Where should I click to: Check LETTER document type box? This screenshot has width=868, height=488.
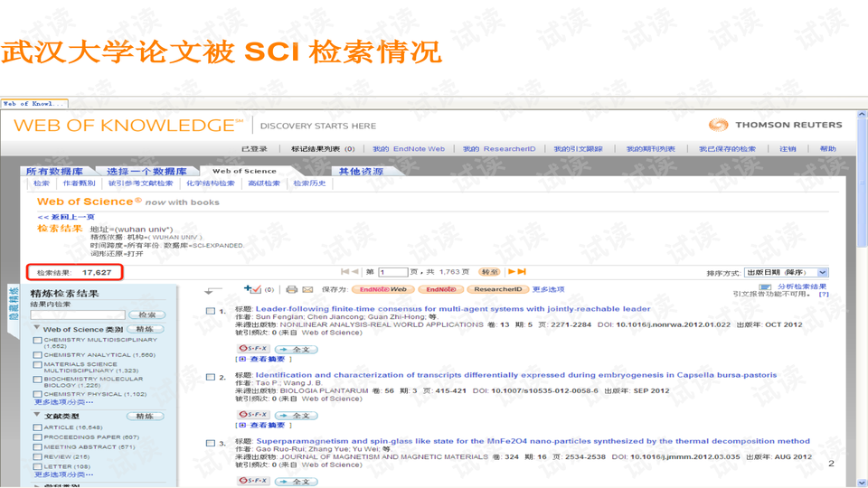point(37,467)
